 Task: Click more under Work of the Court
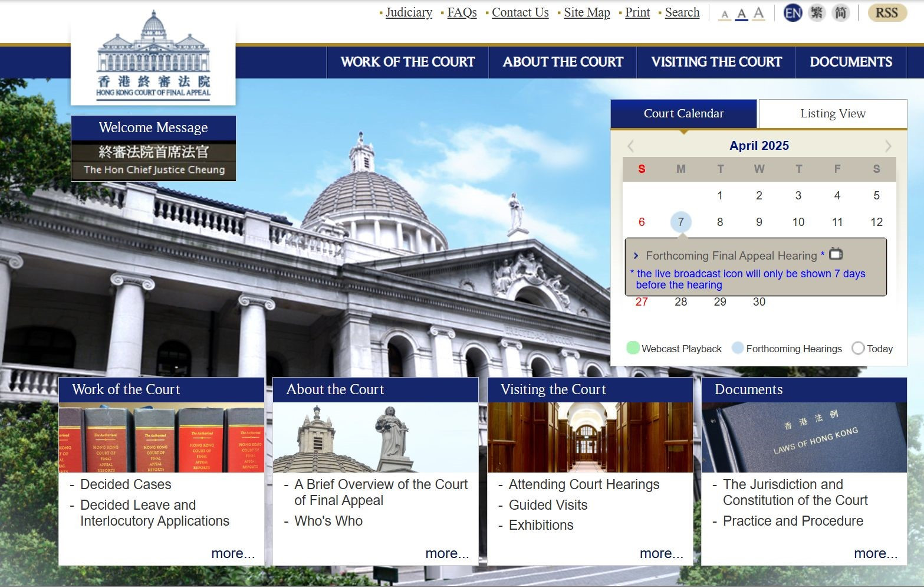pyautogui.click(x=233, y=553)
